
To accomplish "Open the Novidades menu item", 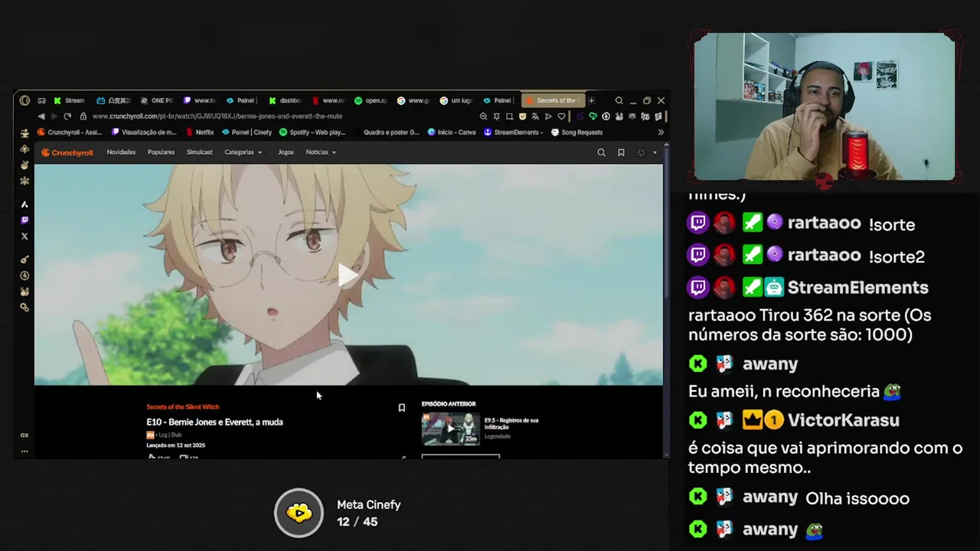I will (121, 152).
